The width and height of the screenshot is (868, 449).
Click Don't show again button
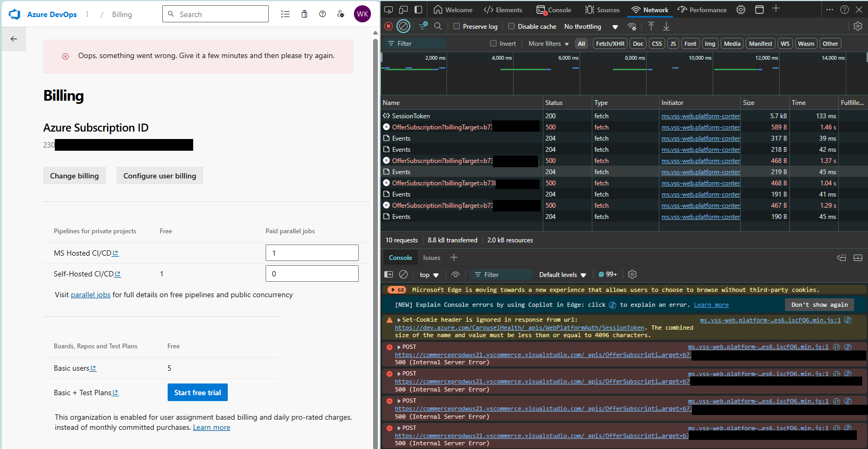(x=820, y=305)
